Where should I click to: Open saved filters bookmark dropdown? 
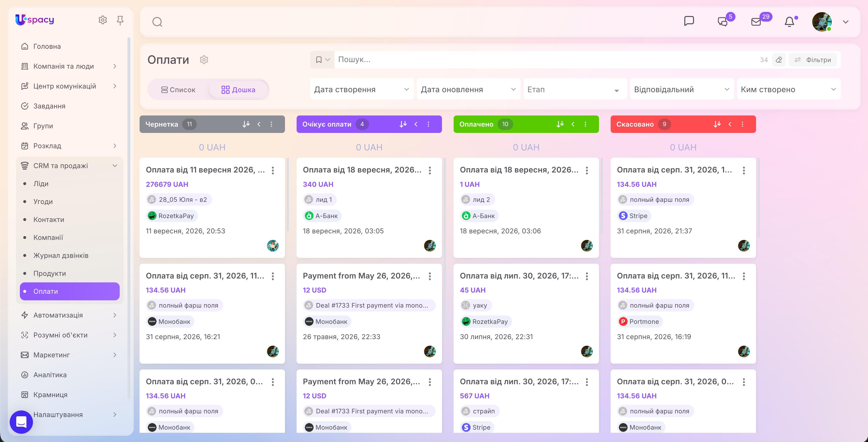click(322, 60)
